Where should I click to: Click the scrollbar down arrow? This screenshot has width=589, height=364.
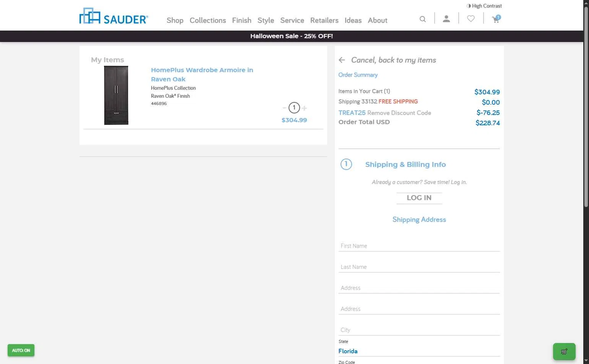click(586, 361)
